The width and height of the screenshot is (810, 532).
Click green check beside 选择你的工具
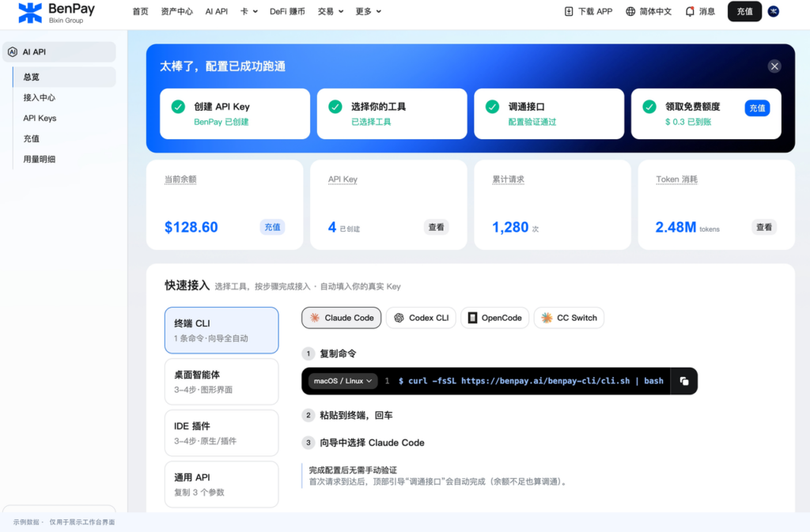[x=335, y=107]
